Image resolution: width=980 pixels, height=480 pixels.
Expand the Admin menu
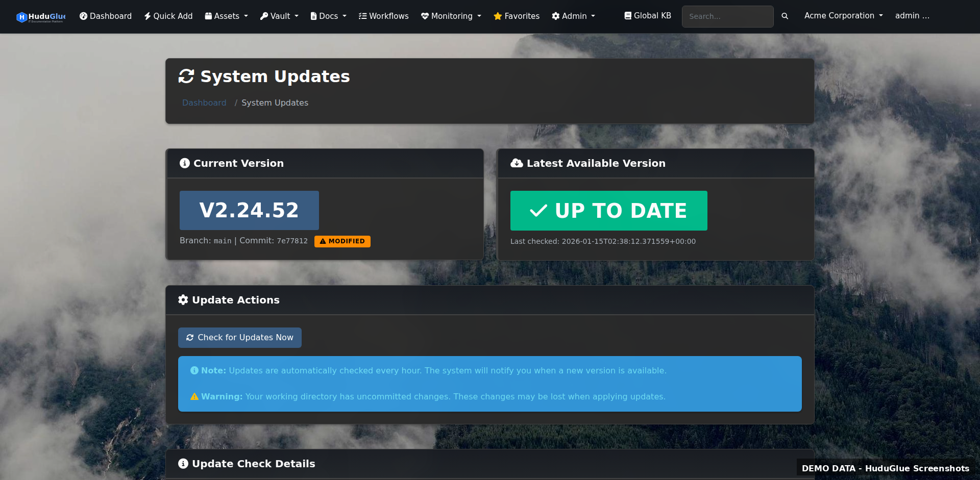[573, 16]
